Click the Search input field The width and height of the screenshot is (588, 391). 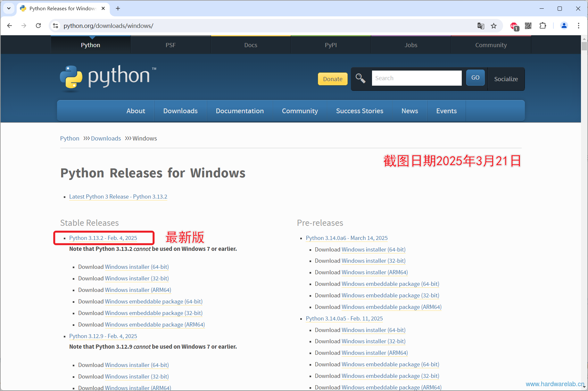[417, 78]
